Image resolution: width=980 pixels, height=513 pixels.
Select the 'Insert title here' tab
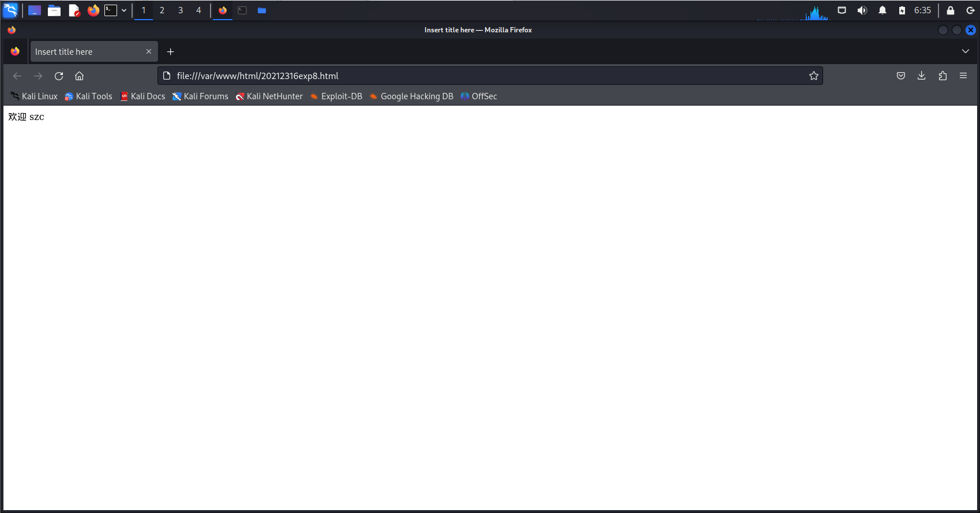point(93,51)
